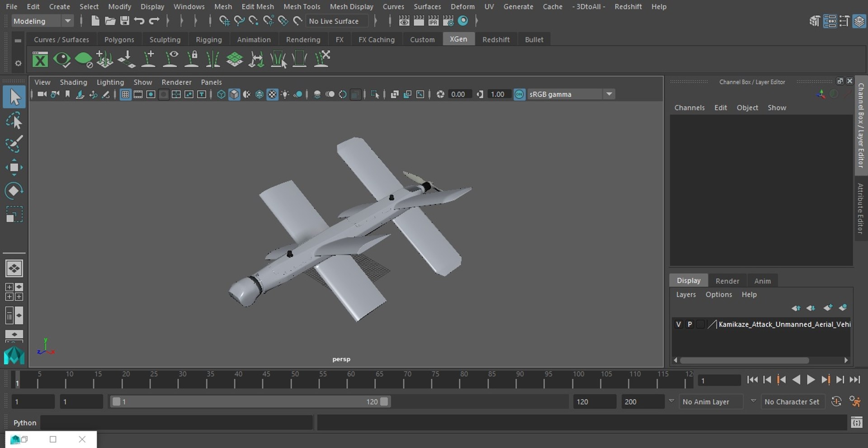Viewport: 868px width, 448px height.
Task: Toggle layer visibility V box
Action: (x=678, y=324)
